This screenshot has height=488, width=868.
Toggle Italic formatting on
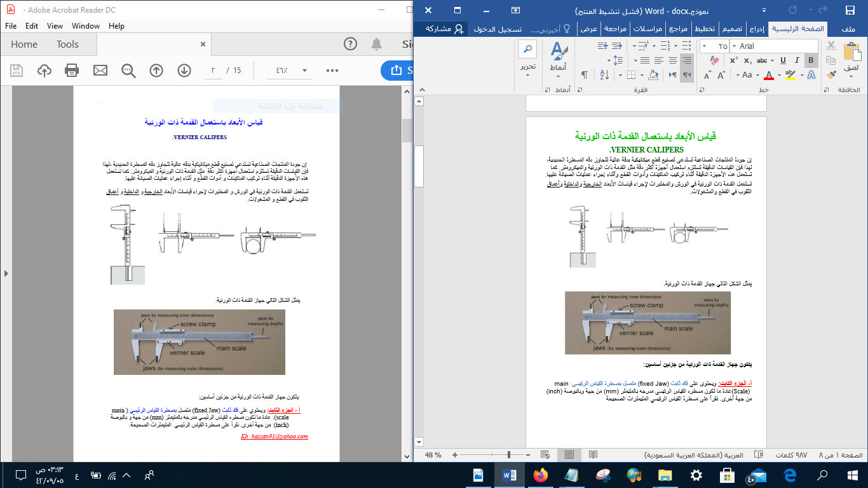click(x=797, y=60)
